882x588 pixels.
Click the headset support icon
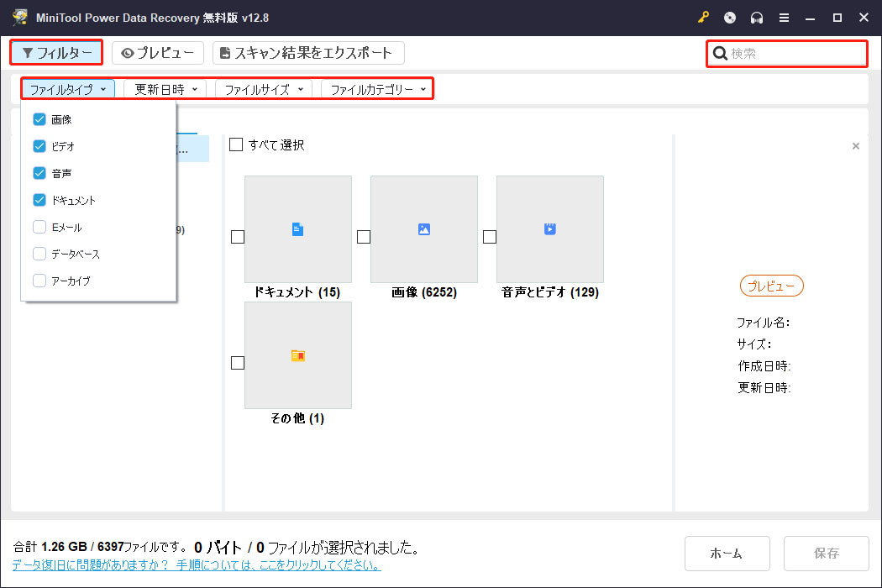756,17
